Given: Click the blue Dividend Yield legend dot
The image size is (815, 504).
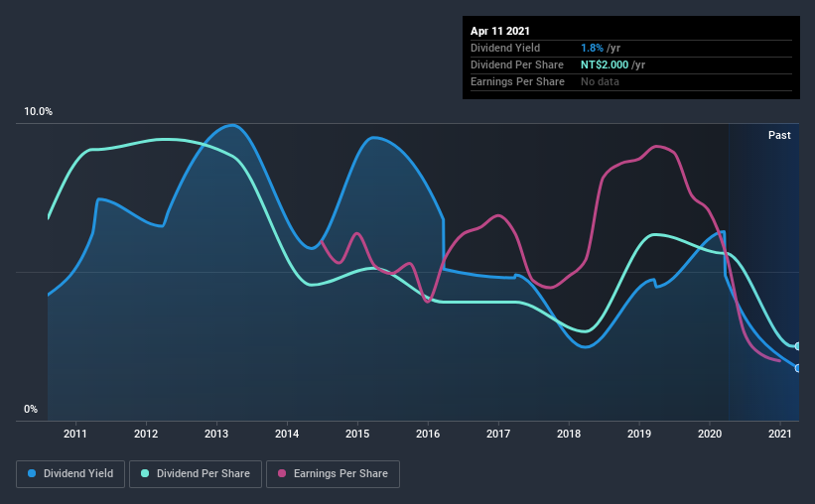Looking at the screenshot, I should 32,473.
